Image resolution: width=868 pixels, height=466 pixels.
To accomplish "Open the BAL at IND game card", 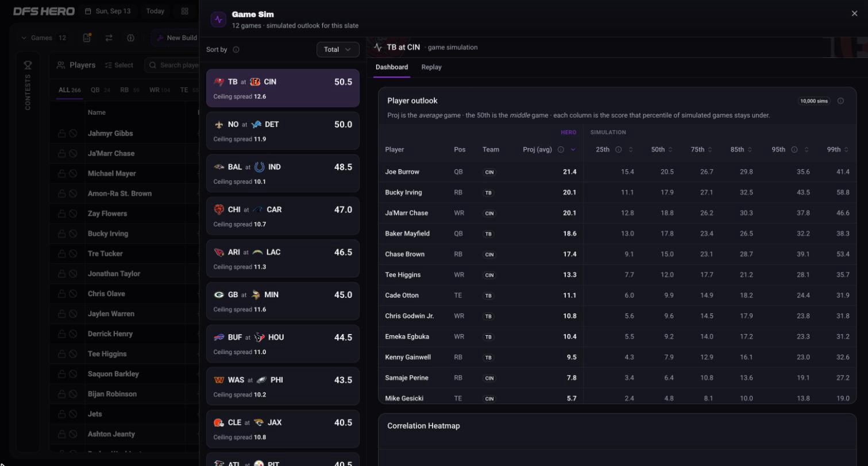I will (x=283, y=173).
